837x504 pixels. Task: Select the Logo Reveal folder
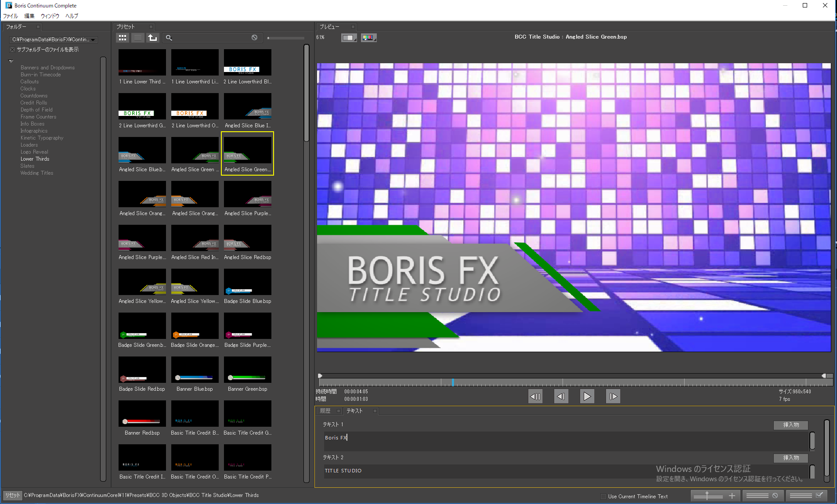(34, 152)
